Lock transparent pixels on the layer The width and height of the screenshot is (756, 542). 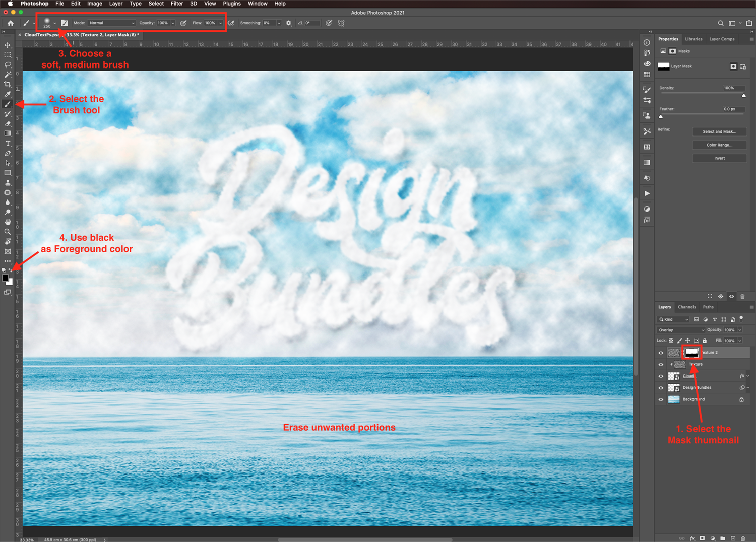click(671, 341)
